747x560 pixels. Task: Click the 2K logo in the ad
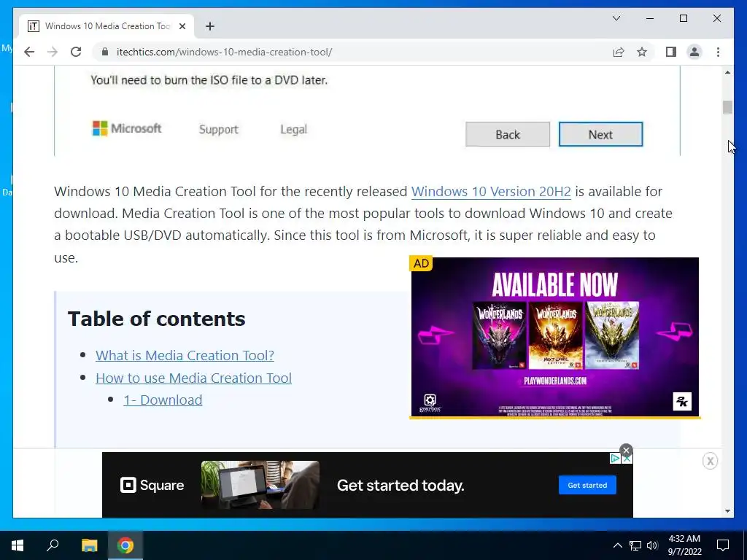click(682, 402)
